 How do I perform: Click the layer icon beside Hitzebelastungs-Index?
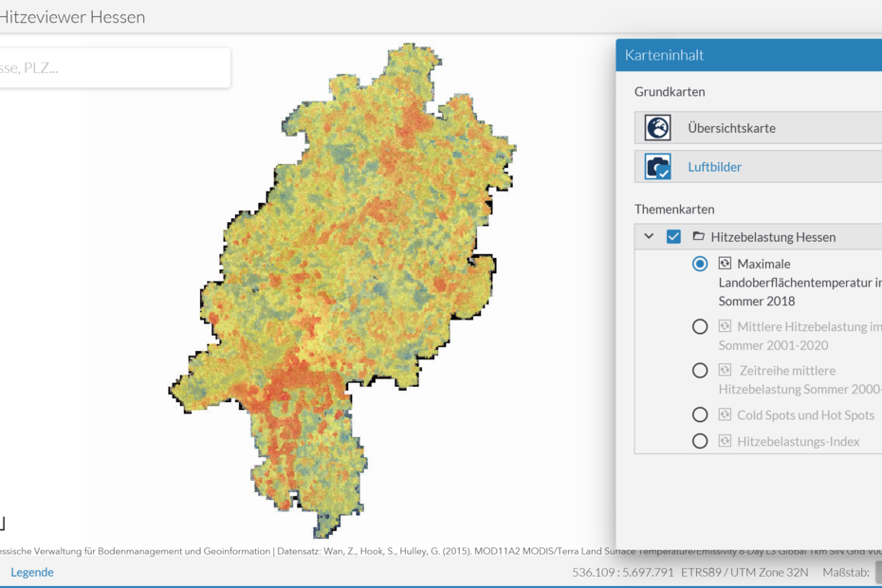pos(725,441)
